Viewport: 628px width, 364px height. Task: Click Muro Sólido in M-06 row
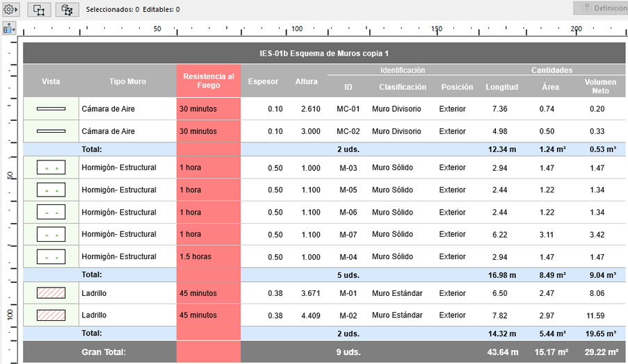(x=392, y=213)
